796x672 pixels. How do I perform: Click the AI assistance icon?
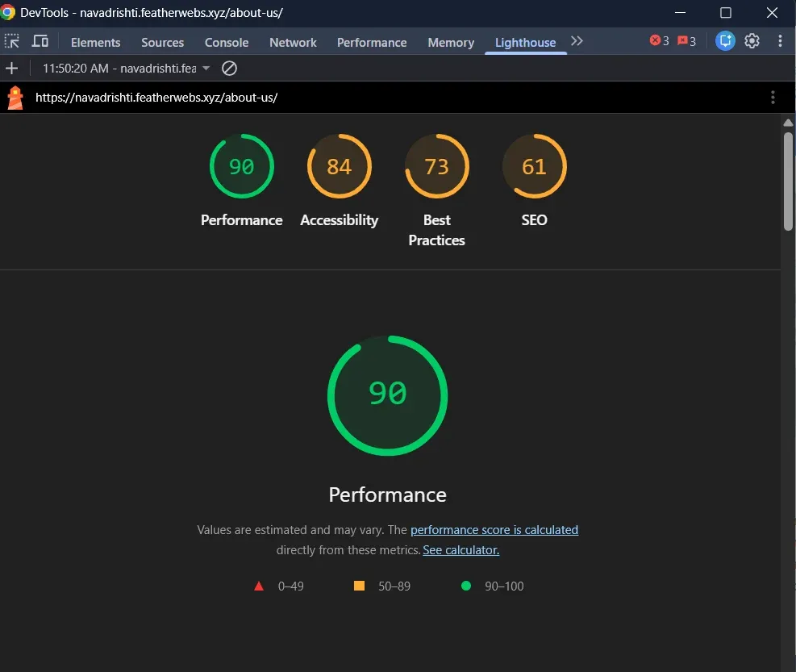coord(725,41)
